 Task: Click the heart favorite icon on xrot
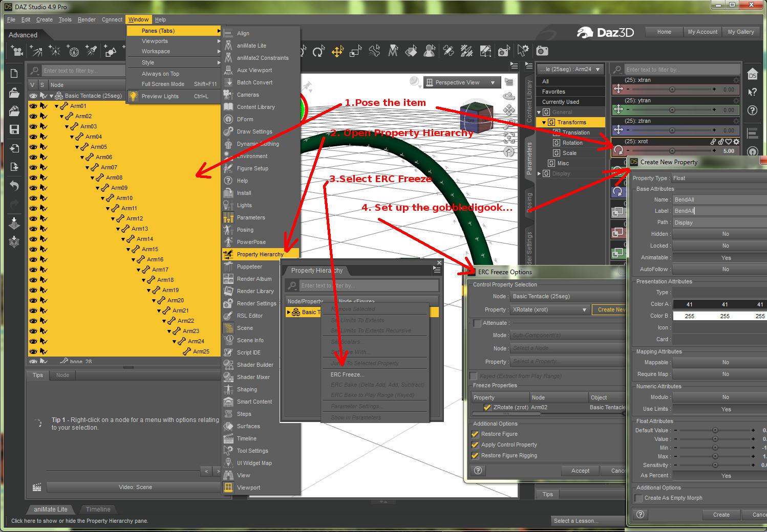click(x=729, y=142)
